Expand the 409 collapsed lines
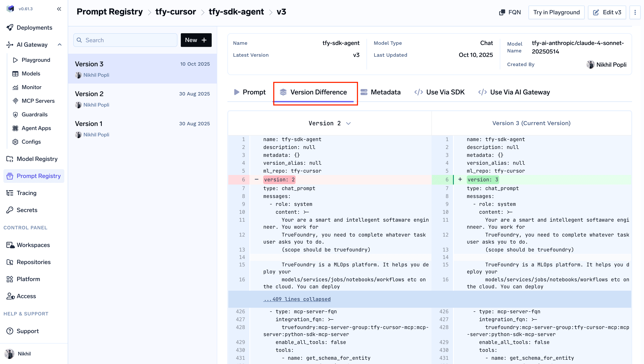The image size is (644, 364). click(x=297, y=299)
